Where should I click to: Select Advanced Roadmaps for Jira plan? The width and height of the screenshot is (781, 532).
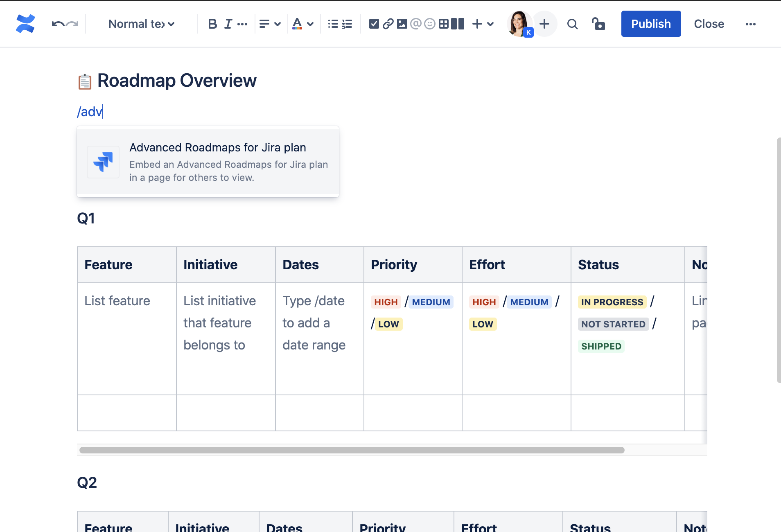coord(208,162)
